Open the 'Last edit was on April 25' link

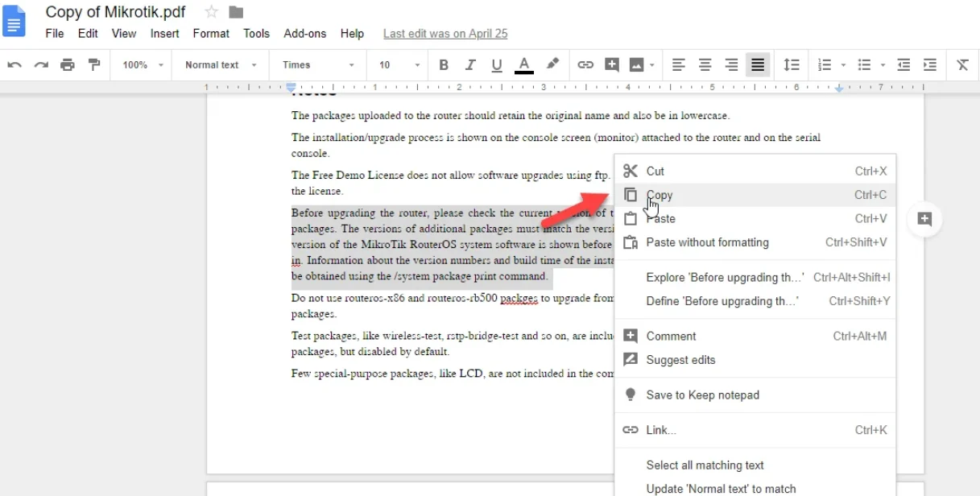[445, 34]
